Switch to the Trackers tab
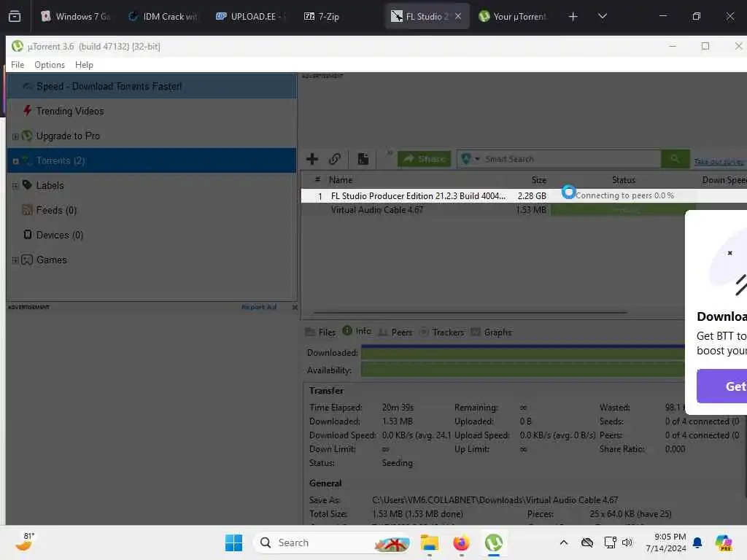This screenshot has width=747, height=560. click(441, 332)
